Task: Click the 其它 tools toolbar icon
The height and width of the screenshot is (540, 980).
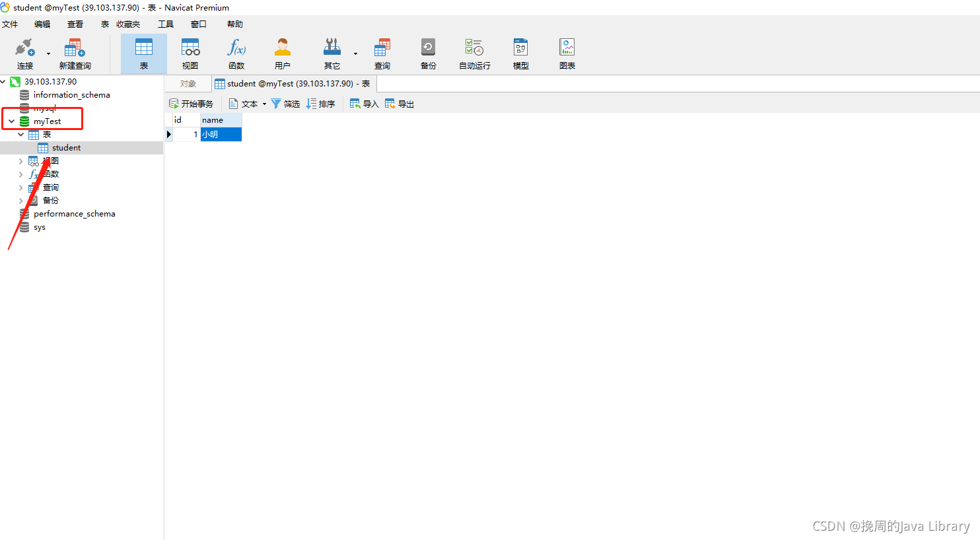Action: [332, 53]
